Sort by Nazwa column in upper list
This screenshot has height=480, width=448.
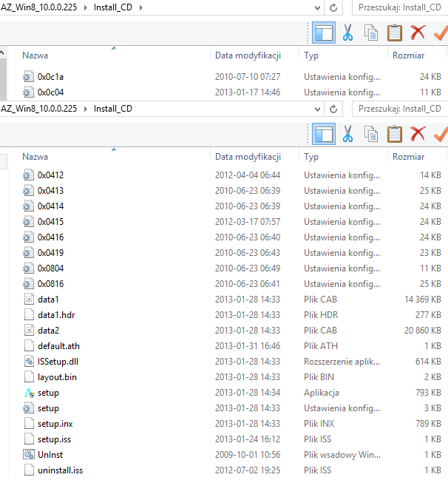coord(35,55)
